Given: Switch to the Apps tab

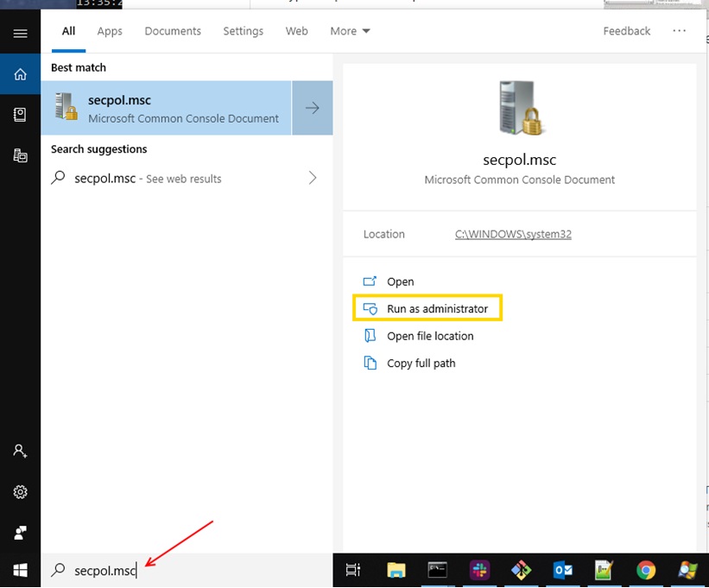Looking at the screenshot, I should tap(110, 31).
